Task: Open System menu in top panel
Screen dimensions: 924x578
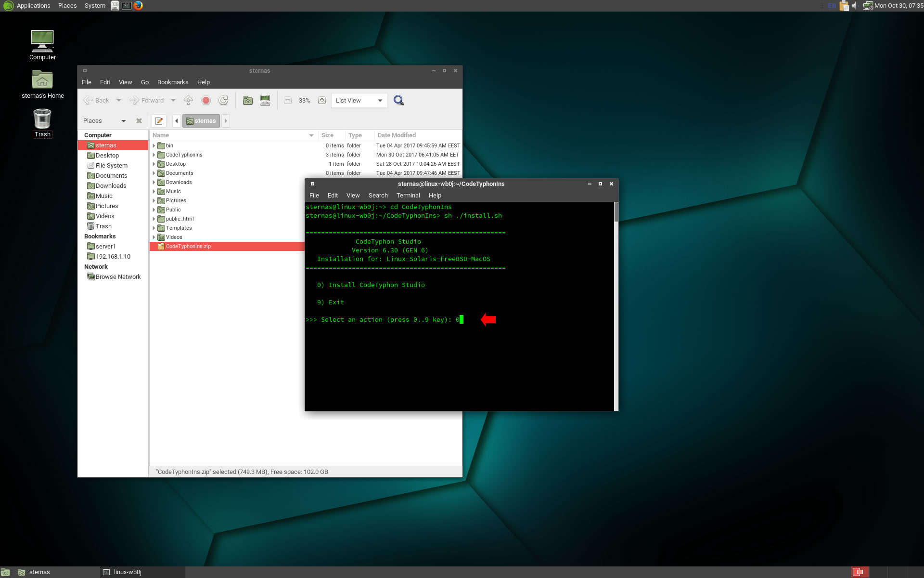Action: [95, 6]
